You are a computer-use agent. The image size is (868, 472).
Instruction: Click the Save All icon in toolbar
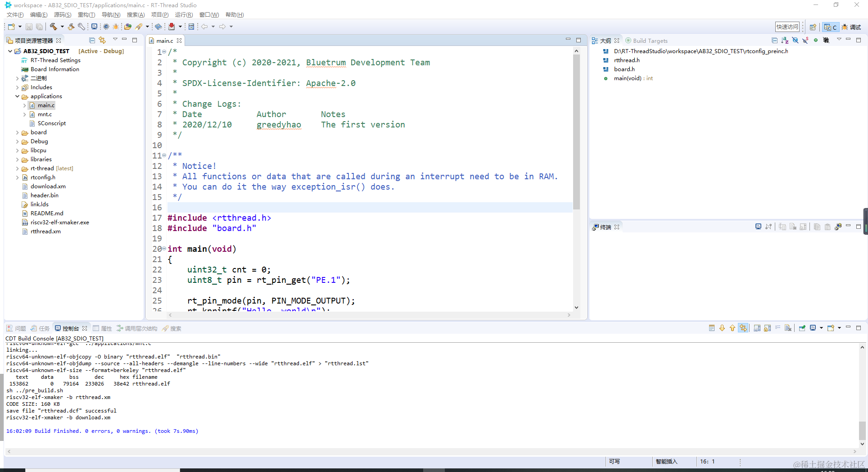[x=40, y=27]
